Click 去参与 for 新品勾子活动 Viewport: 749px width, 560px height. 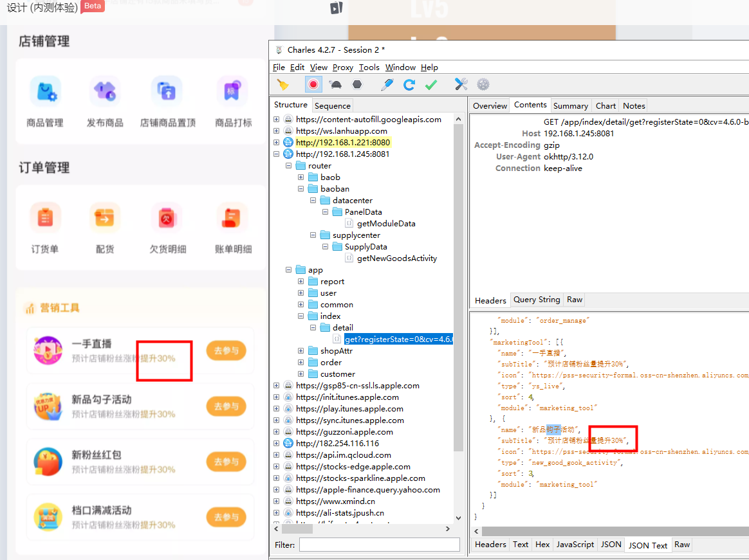226,406
